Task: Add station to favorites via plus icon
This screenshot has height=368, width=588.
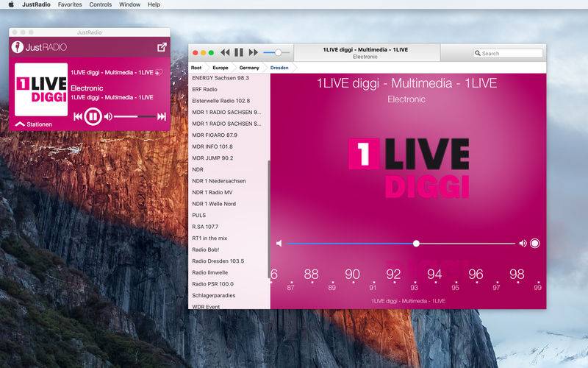Action: coord(159,72)
